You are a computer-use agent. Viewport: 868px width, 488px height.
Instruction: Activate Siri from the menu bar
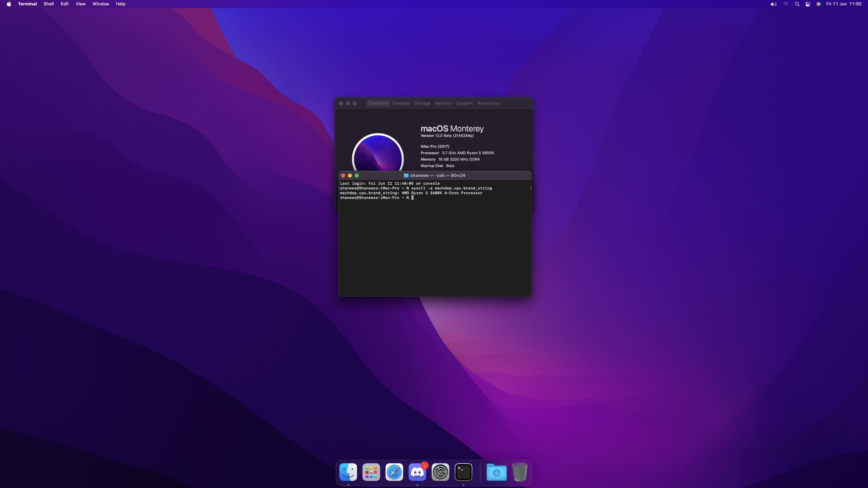[818, 4]
